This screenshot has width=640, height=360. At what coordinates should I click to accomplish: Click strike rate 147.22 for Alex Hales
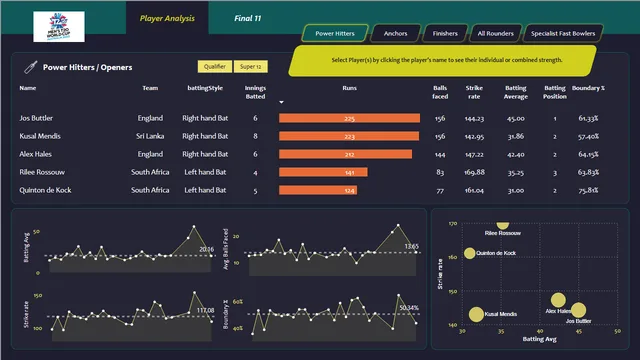[474, 154]
